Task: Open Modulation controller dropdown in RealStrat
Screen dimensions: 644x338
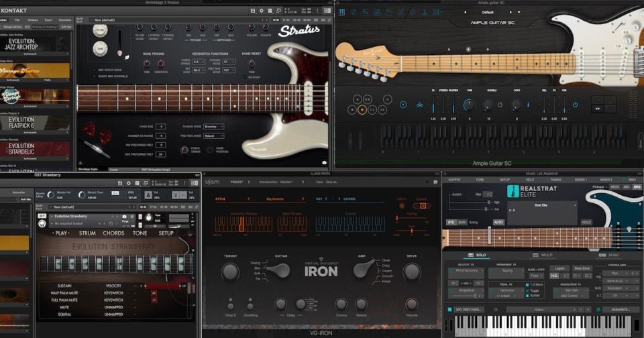Action: click(x=615, y=288)
